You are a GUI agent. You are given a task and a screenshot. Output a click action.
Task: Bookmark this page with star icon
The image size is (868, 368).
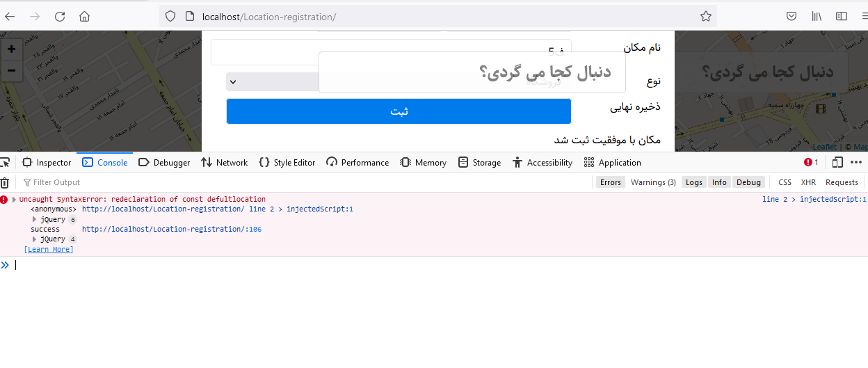point(706,16)
